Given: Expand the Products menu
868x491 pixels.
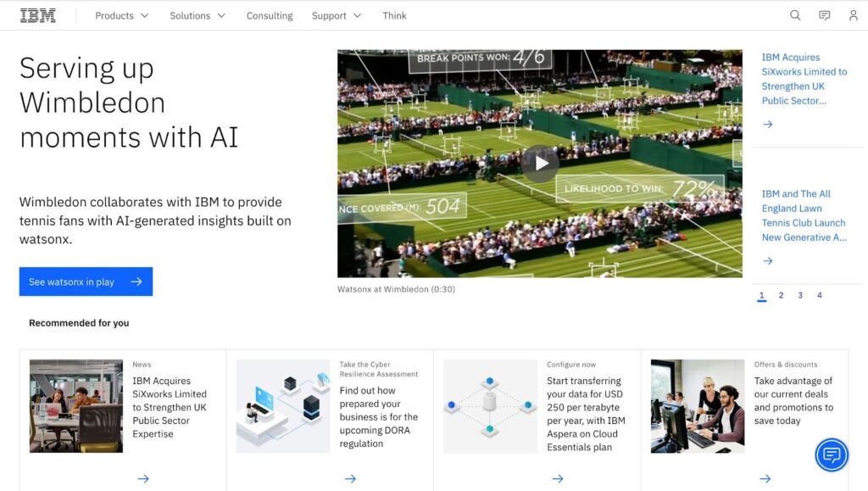Looking at the screenshot, I should 122,15.
